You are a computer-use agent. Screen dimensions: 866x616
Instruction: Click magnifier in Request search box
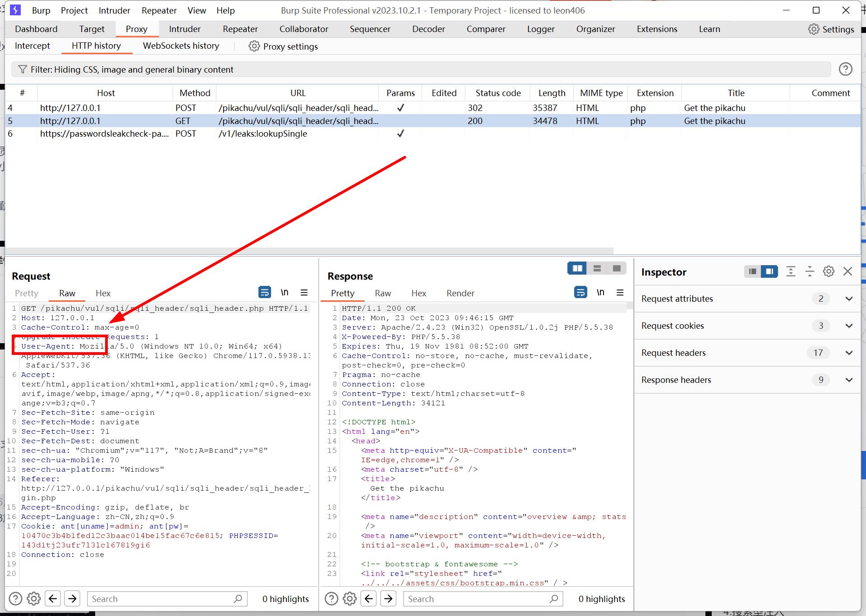point(238,599)
